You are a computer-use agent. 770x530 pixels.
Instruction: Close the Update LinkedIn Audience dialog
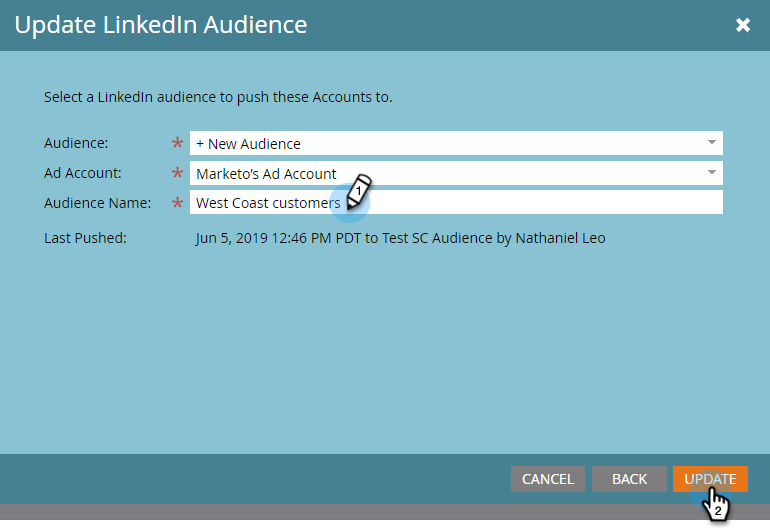click(x=743, y=25)
